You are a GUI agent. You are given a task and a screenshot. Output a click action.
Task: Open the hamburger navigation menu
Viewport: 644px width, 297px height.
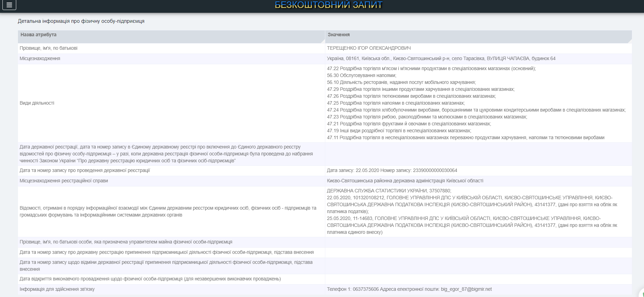(x=9, y=5)
